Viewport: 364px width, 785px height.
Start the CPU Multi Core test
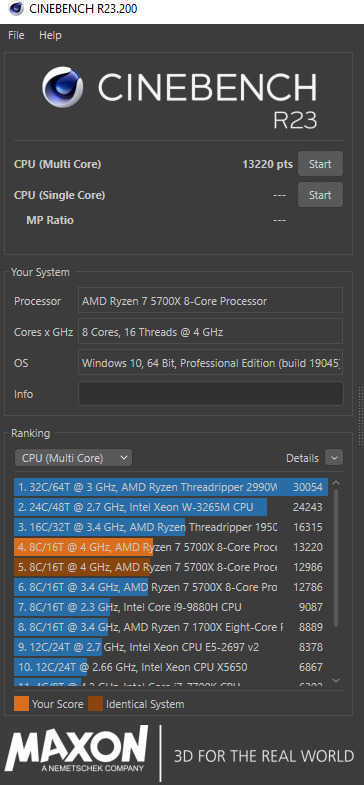pos(320,164)
